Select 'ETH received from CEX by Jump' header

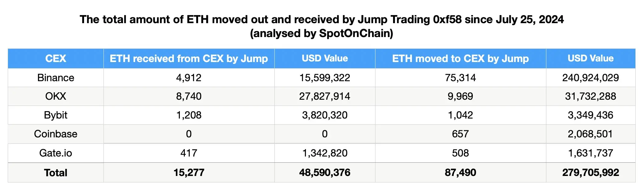(x=189, y=58)
